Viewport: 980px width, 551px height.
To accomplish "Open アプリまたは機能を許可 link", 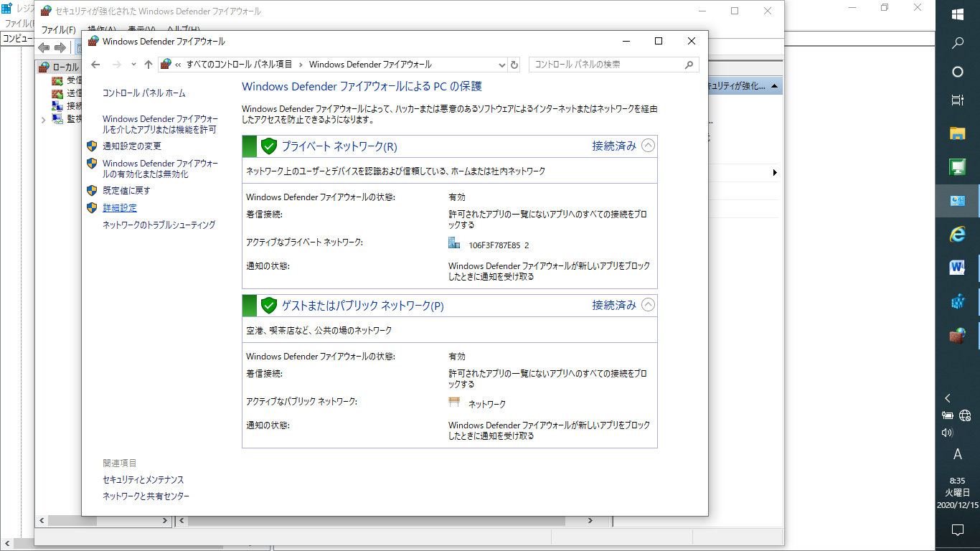I will tap(161, 124).
